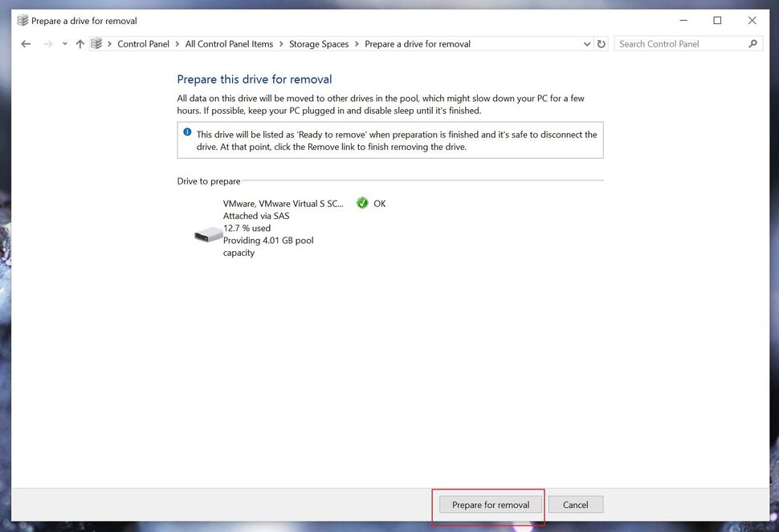Open the recent pages dropdown arrow

63,44
